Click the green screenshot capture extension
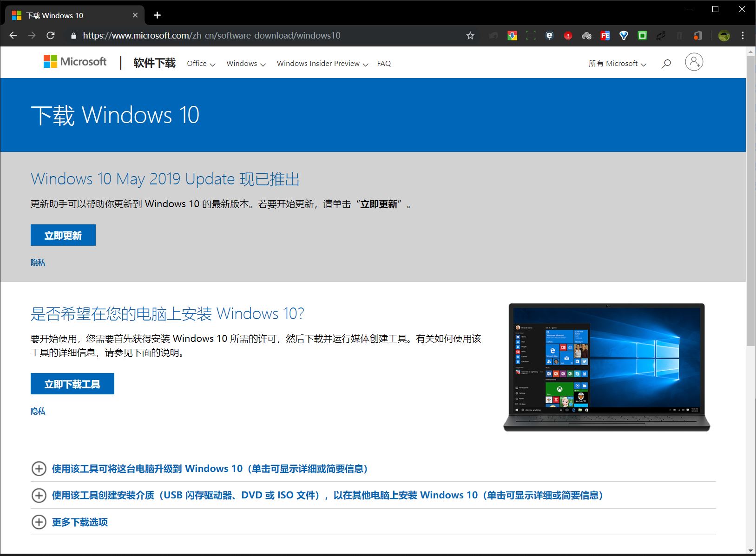The height and width of the screenshot is (556, 756). 531,36
